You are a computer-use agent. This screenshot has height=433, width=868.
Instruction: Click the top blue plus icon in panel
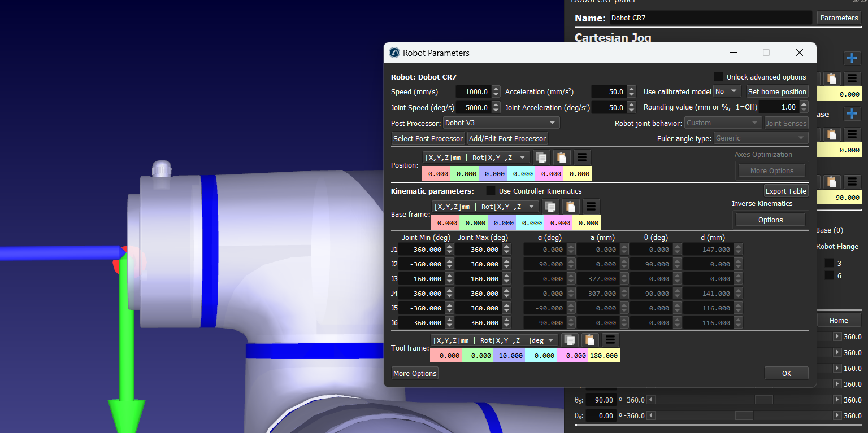coord(852,58)
